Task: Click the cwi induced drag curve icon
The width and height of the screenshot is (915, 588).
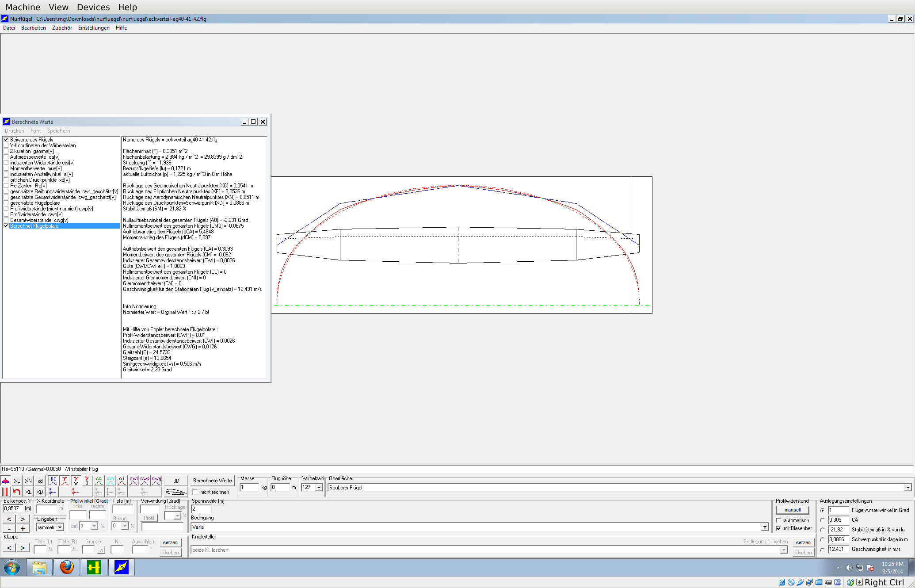Action: click(x=133, y=481)
